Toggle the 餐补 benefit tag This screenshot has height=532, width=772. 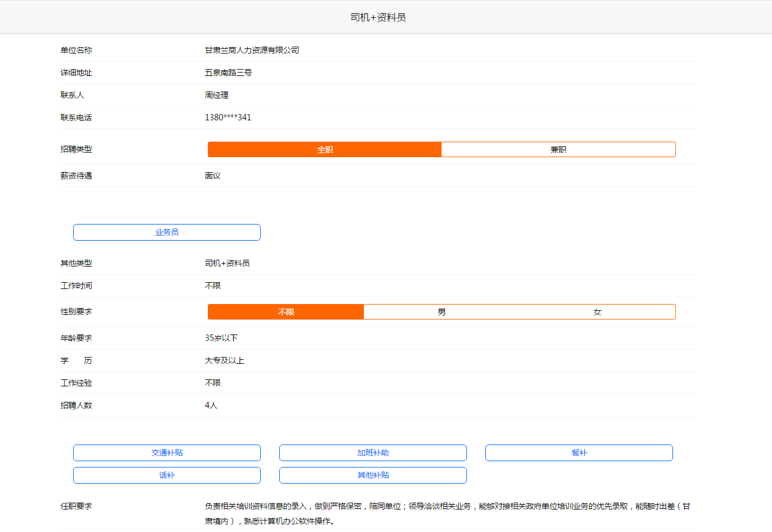pyautogui.click(x=579, y=453)
